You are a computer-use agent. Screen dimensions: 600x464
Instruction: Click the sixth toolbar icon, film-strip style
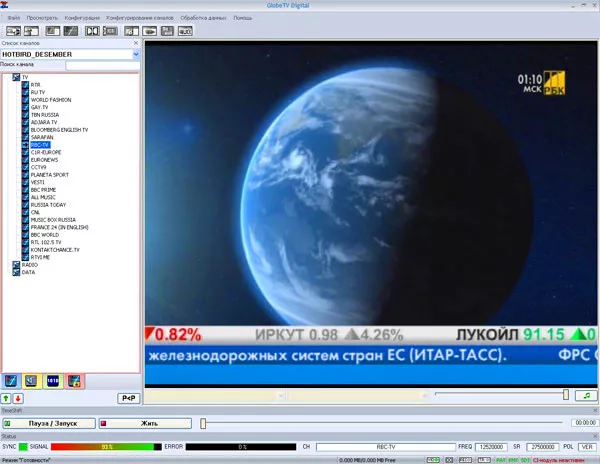110,31
